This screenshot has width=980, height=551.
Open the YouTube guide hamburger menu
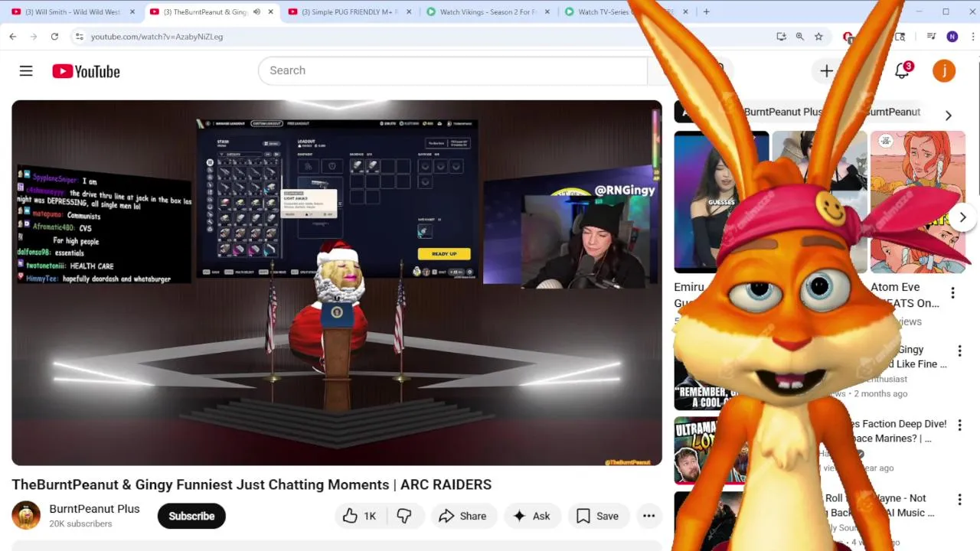[26, 71]
